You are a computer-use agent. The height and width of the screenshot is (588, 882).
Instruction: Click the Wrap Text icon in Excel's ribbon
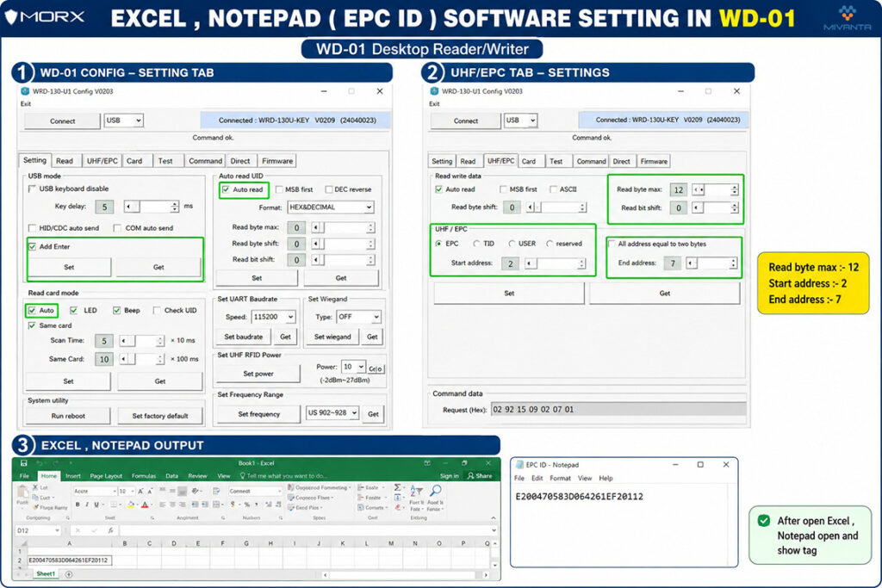216,491
